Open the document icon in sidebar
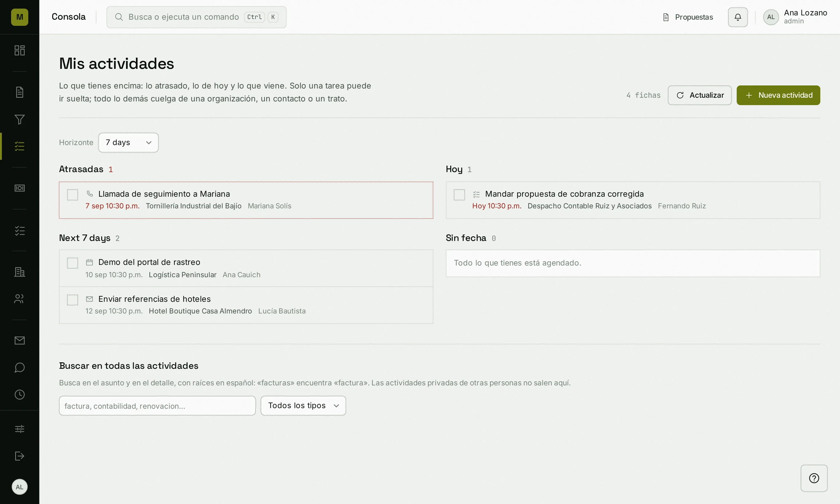 [x=19, y=92]
